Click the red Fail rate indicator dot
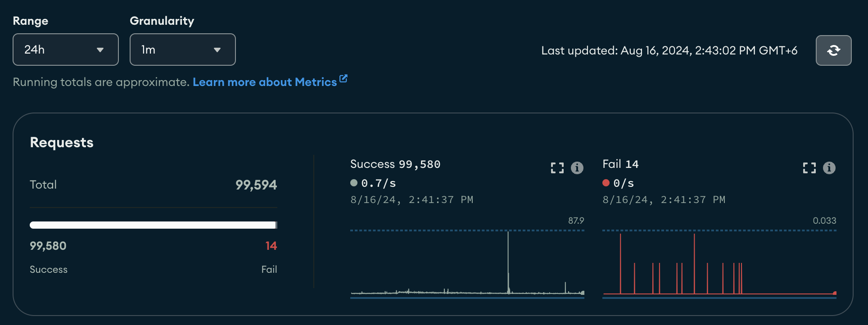The height and width of the screenshot is (325, 868). tap(606, 183)
